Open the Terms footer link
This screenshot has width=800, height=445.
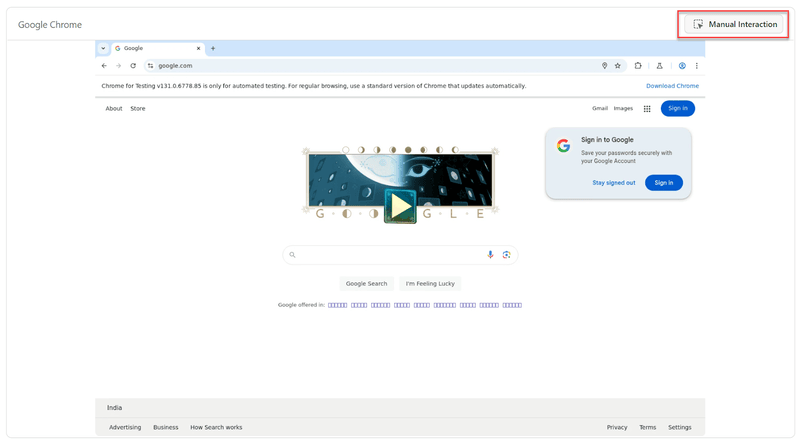coord(648,428)
